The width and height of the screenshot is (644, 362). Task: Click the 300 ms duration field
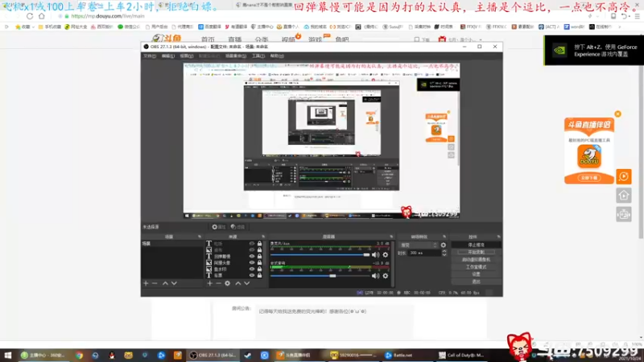[x=424, y=253]
